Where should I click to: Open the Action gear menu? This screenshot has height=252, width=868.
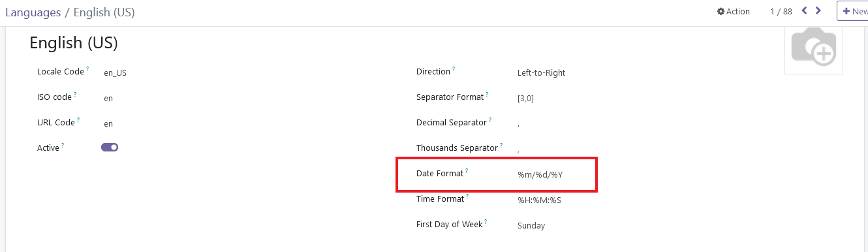[x=734, y=12]
